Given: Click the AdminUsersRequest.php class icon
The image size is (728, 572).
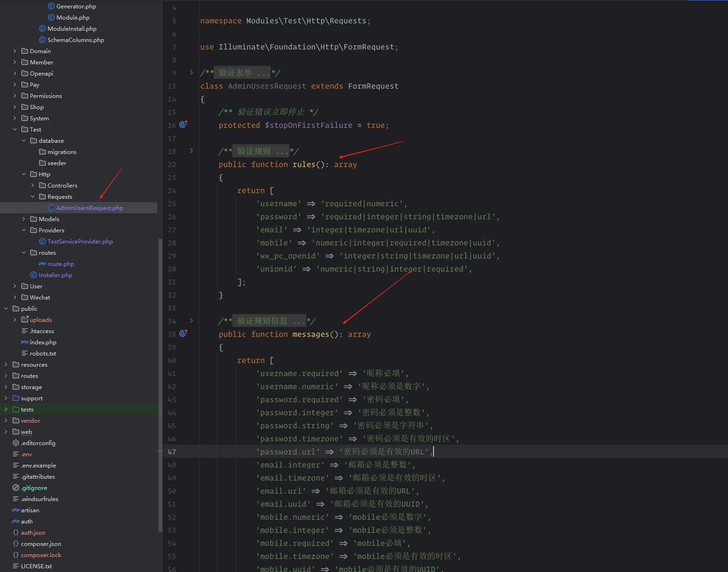Looking at the screenshot, I should (x=51, y=208).
